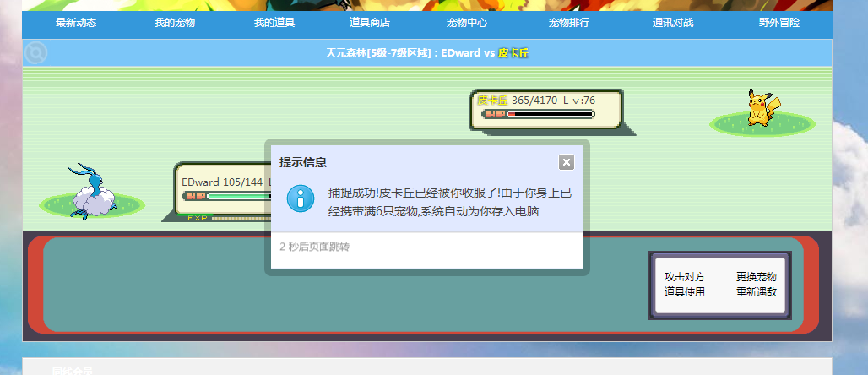
Task: Click the EDward EXP bar
Action: pyautogui.click(x=228, y=218)
